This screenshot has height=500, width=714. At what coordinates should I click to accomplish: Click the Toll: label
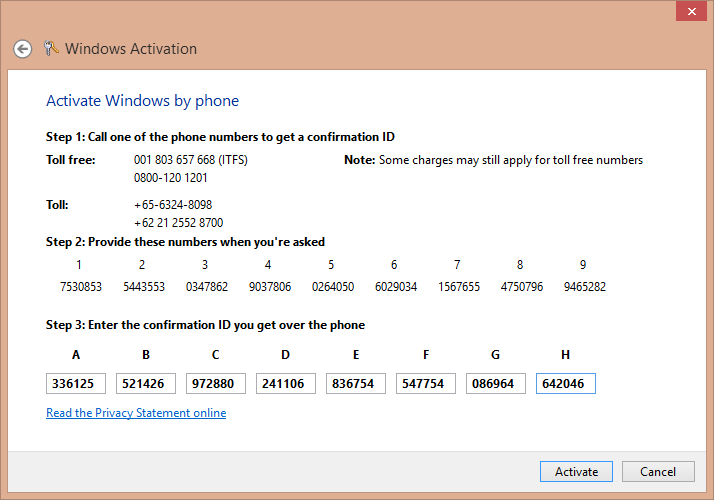click(x=57, y=205)
